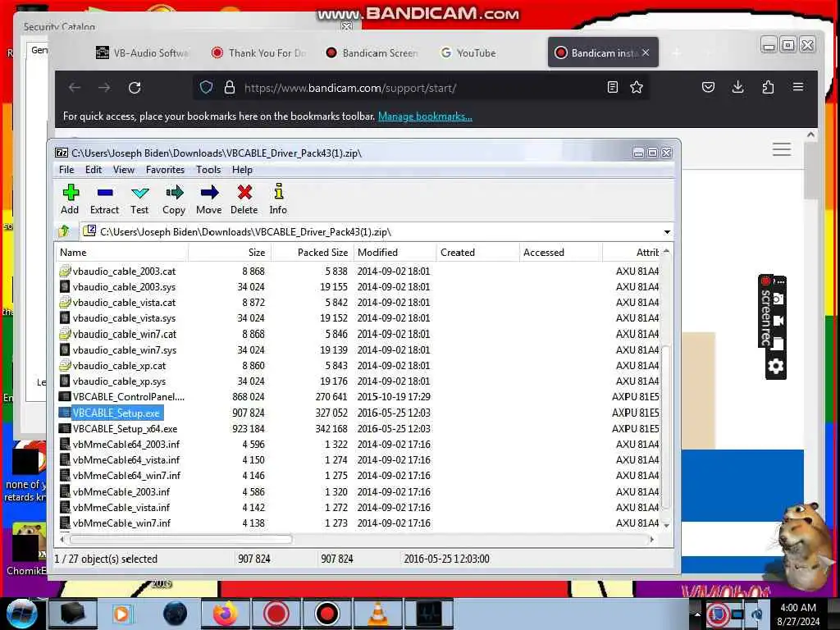Sort by the Created column header

(478, 253)
